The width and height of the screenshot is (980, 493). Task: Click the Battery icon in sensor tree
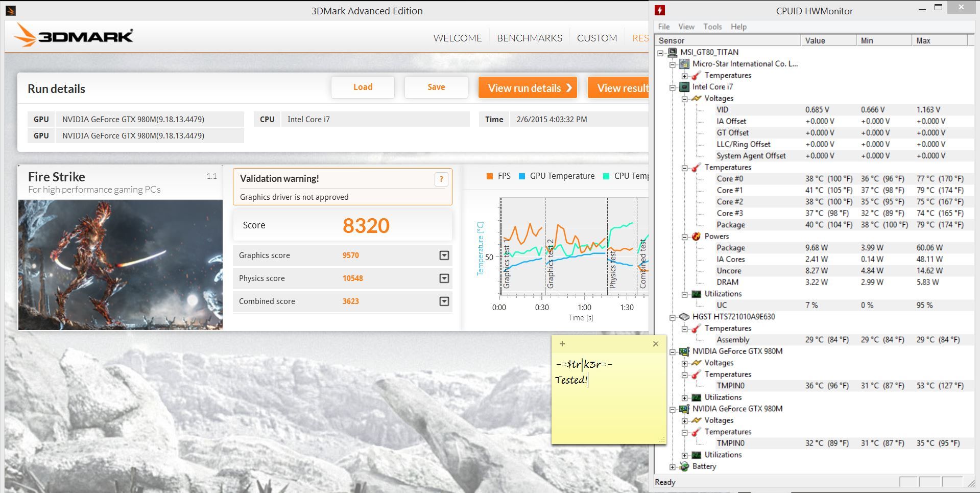(x=684, y=466)
